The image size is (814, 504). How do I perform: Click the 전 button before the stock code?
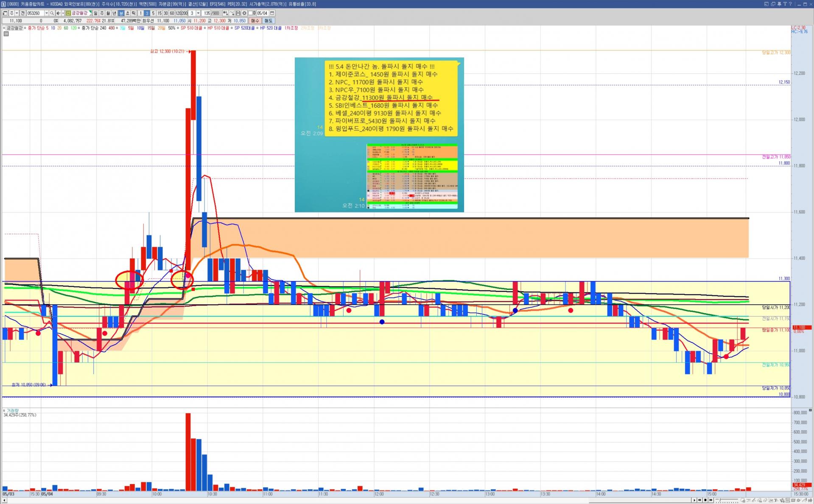click(x=23, y=13)
